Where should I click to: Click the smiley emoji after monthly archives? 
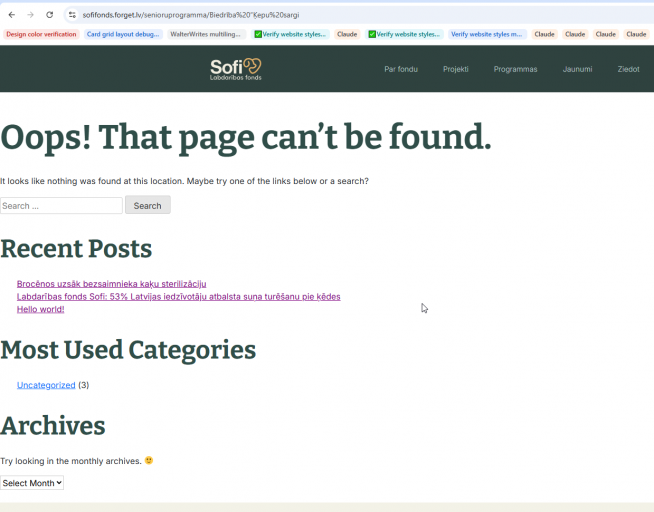click(x=149, y=460)
